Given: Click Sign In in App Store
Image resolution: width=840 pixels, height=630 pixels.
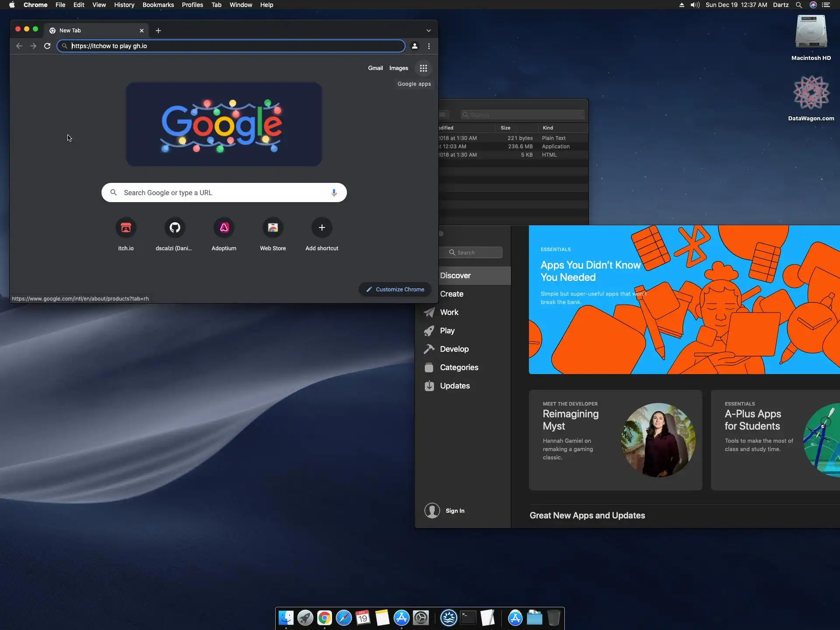Looking at the screenshot, I should click(455, 511).
